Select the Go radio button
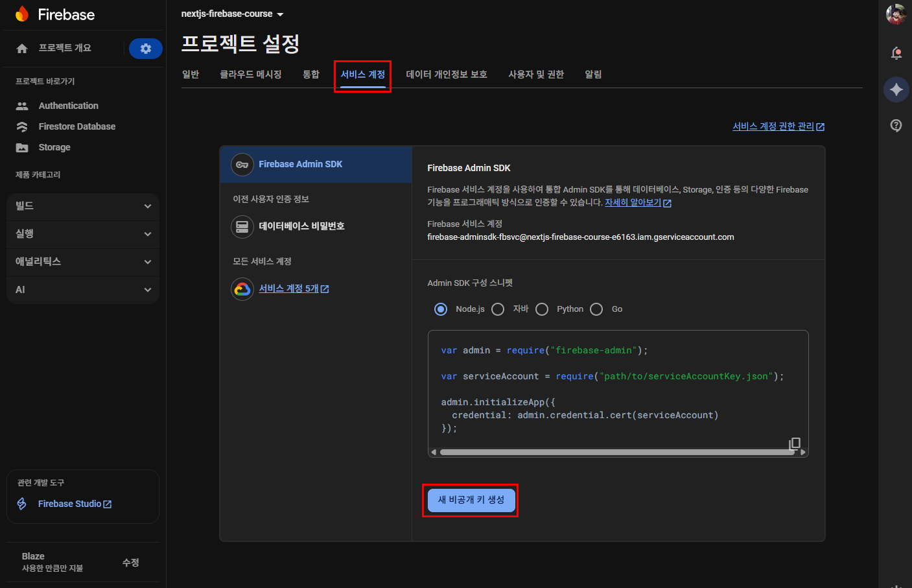The image size is (912, 588). pyautogui.click(x=596, y=309)
